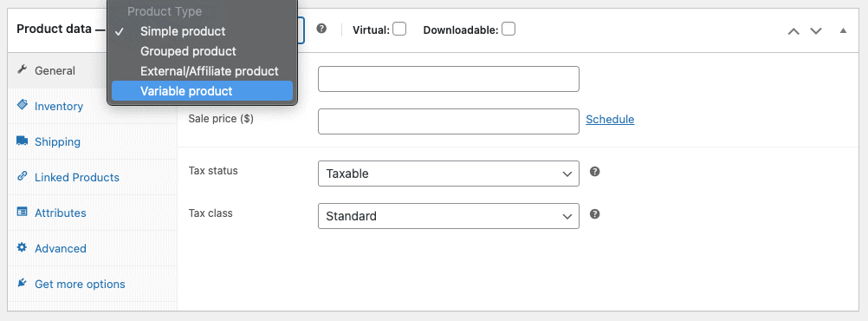
Task: Open the Tax status dropdown
Action: [449, 174]
